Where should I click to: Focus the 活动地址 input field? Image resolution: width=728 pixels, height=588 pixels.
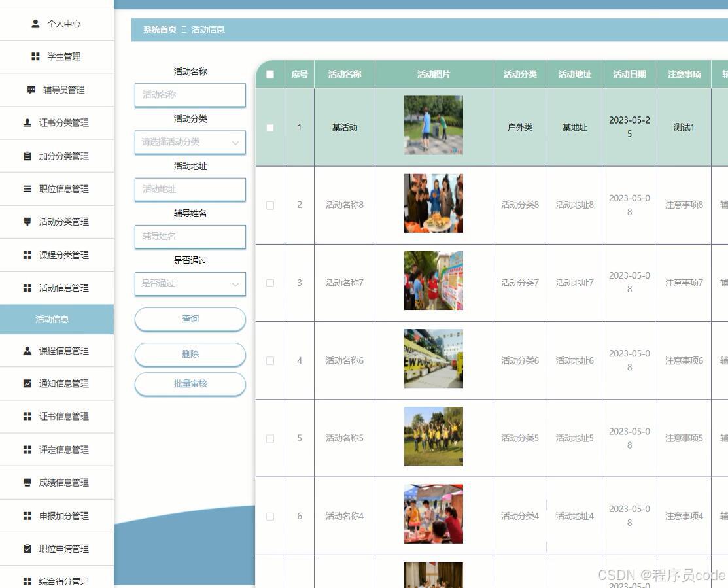(x=190, y=189)
